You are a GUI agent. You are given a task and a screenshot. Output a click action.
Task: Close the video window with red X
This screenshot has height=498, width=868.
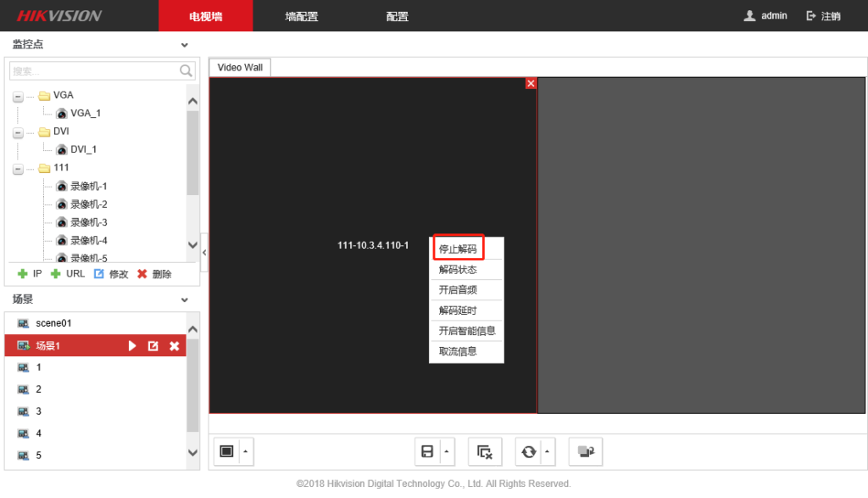tap(531, 83)
